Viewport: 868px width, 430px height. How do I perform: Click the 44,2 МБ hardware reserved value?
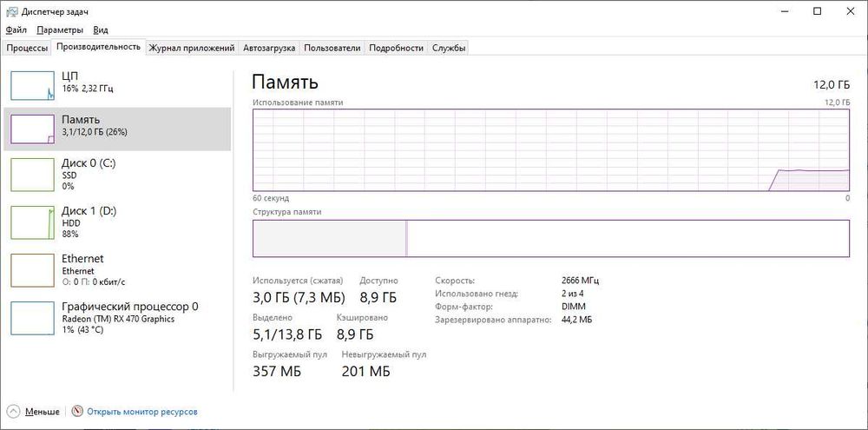[576, 320]
